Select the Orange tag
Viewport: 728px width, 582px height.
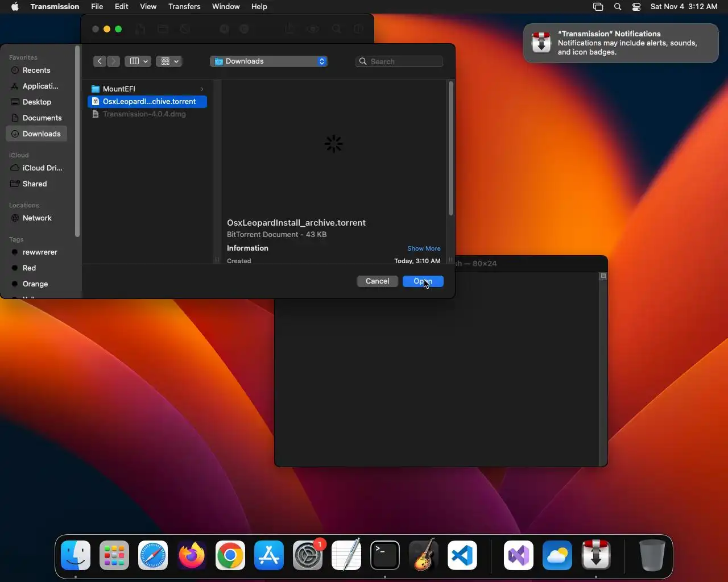36,284
